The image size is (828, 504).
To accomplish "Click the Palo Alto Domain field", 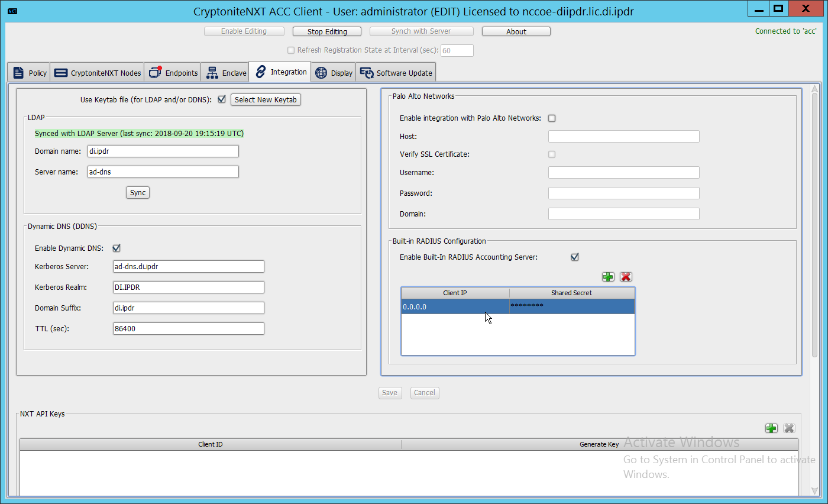I will pos(624,214).
